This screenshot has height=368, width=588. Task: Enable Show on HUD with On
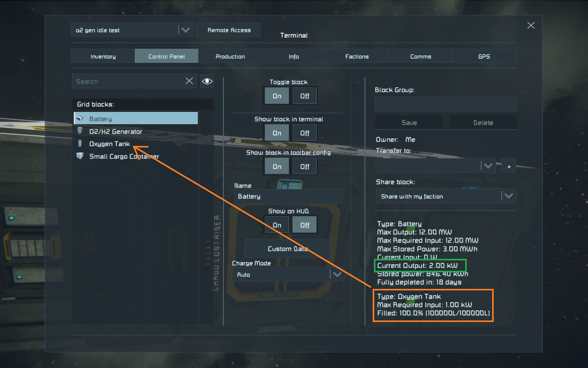[x=277, y=225]
